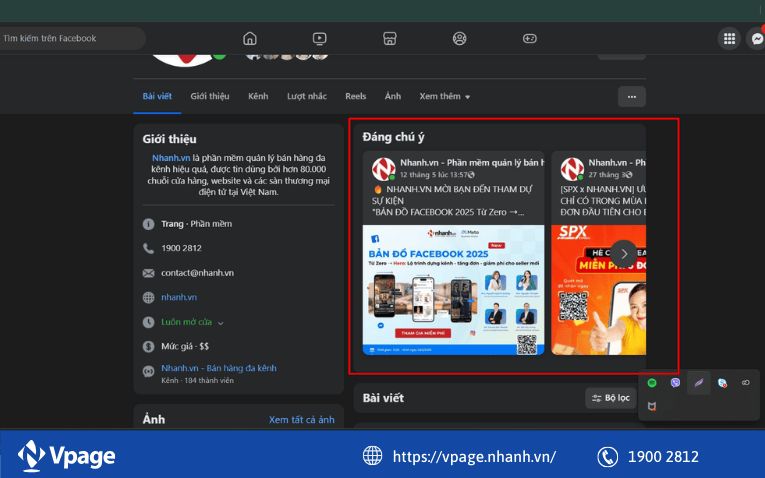Screen dimensions: 765x478
Task: Open the Messenger icon
Action: (x=757, y=39)
